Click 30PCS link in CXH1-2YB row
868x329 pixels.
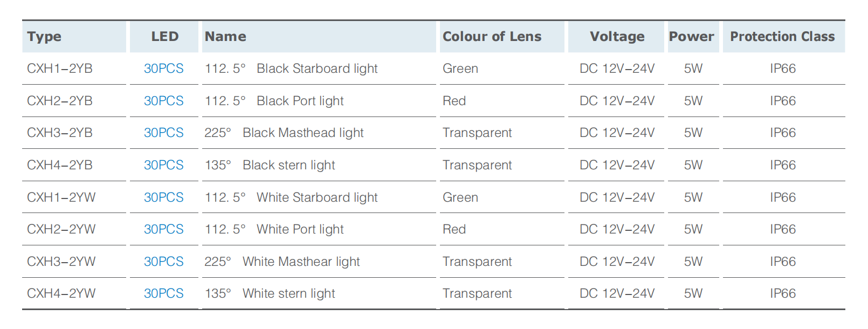[164, 68]
